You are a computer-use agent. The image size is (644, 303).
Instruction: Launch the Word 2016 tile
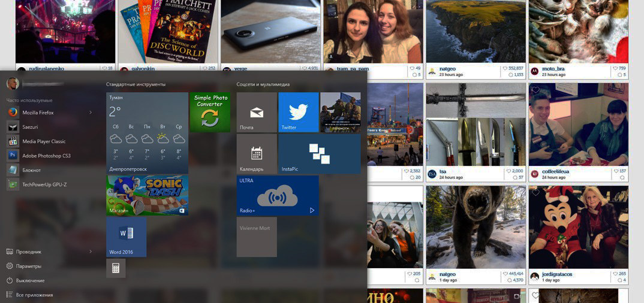(127, 237)
